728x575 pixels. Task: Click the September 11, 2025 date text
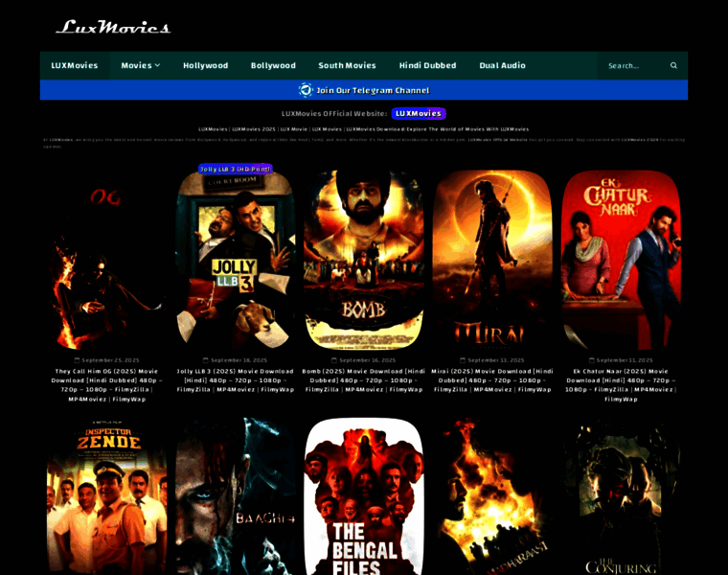[x=625, y=360]
